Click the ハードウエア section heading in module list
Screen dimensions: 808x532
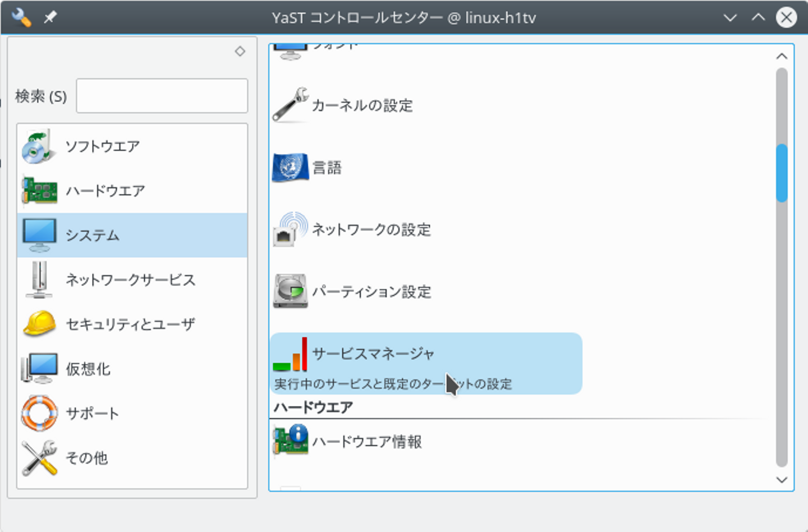pos(313,407)
